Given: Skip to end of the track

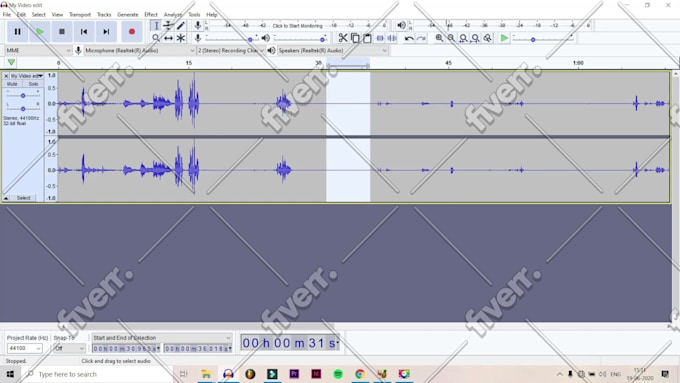Looking at the screenshot, I should [x=106, y=32].
